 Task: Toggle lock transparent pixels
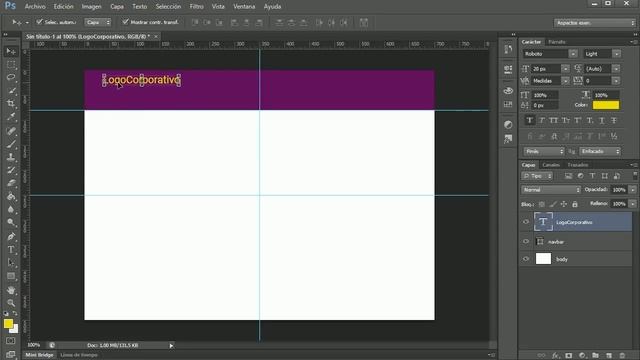click(542, 204)
